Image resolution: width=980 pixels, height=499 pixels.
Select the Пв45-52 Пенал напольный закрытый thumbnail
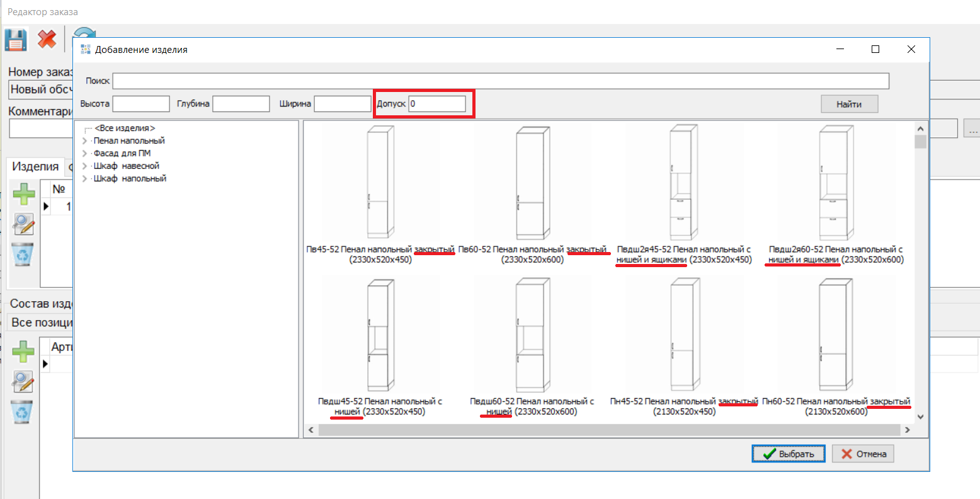click(x=380, y=183)
